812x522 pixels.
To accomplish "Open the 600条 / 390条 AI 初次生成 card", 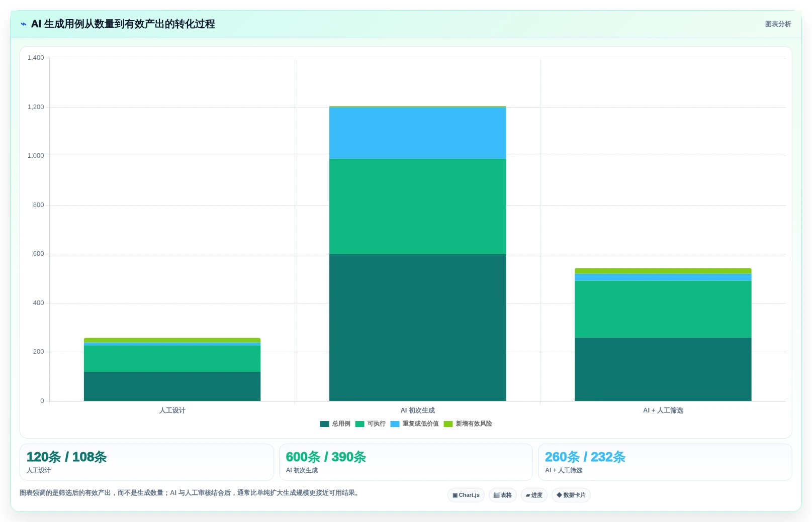I will tap(406, 462).
